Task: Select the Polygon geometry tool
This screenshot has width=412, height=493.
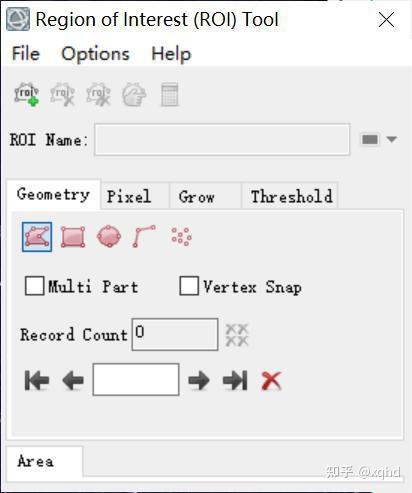Action: tap(37, 237)
